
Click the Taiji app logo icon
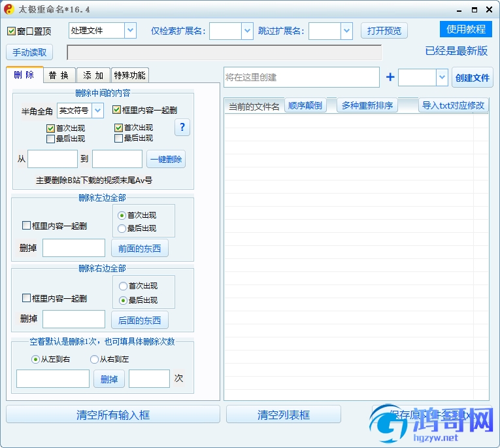click(9, 9)
